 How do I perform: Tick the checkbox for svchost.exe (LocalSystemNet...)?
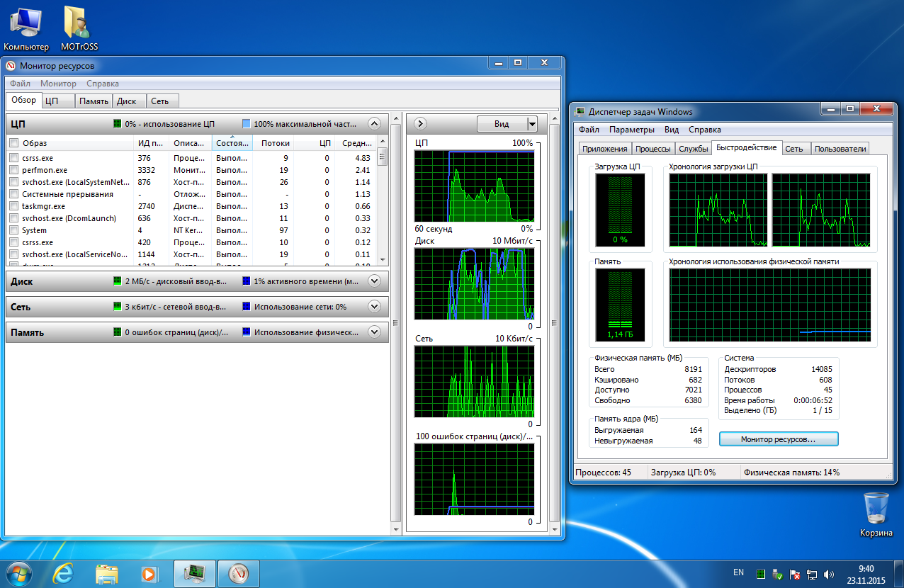coord(13,182)
